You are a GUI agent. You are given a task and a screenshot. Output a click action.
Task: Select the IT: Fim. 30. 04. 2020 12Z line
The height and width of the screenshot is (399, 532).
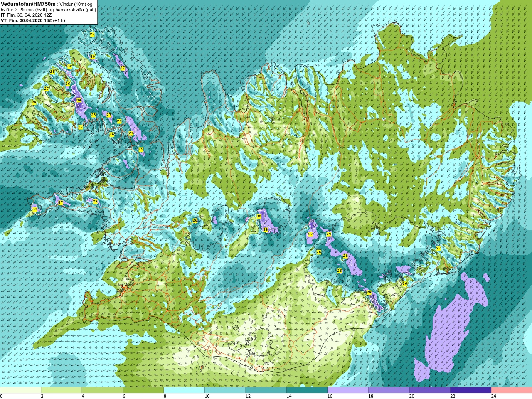(26, 15)
